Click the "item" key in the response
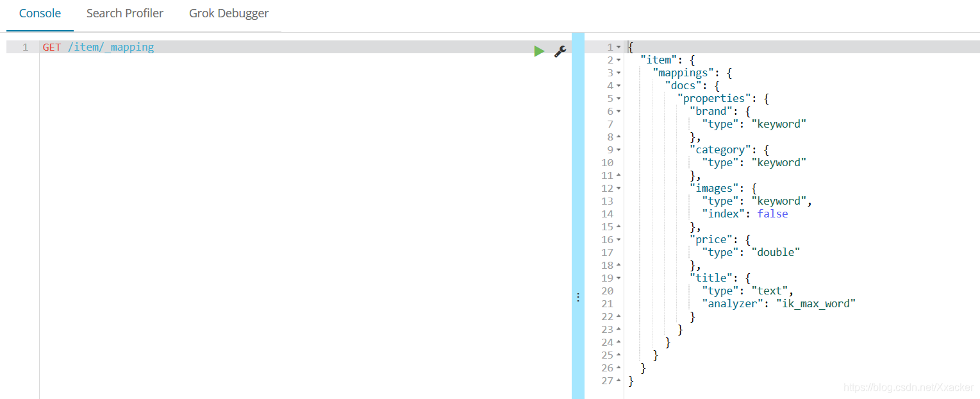The width and height of the screenshot is (980, 399). (658, 60)
